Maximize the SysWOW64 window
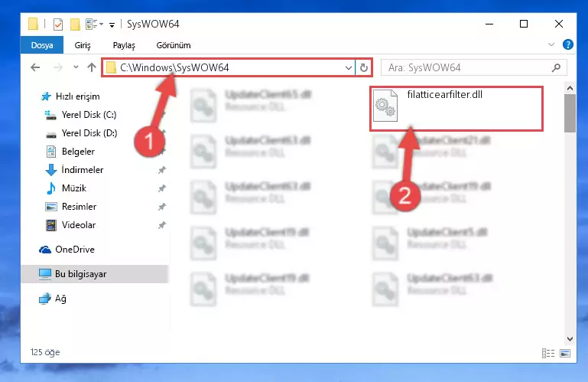 coord(524,24)
